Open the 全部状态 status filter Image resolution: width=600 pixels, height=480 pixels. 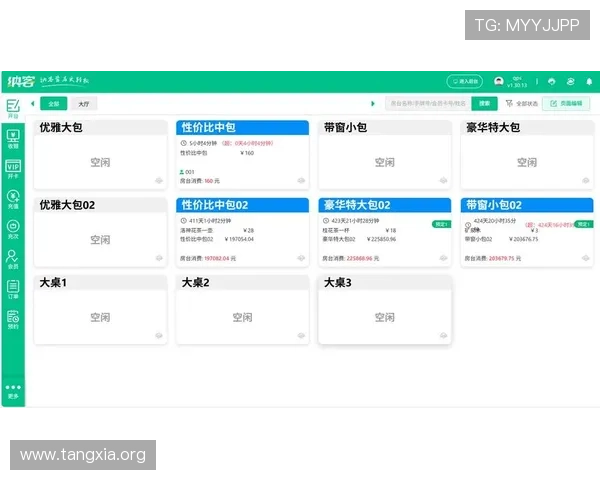(x=522, y=103)
